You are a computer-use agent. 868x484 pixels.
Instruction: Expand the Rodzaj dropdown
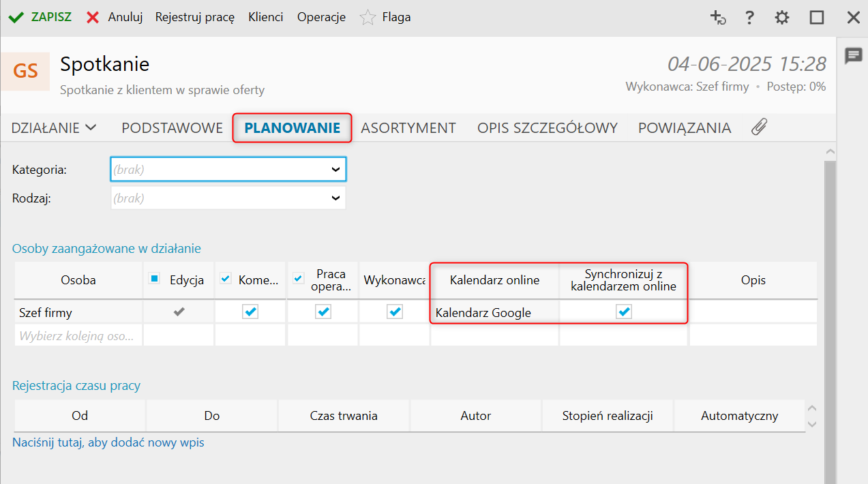tap(335, 198)
